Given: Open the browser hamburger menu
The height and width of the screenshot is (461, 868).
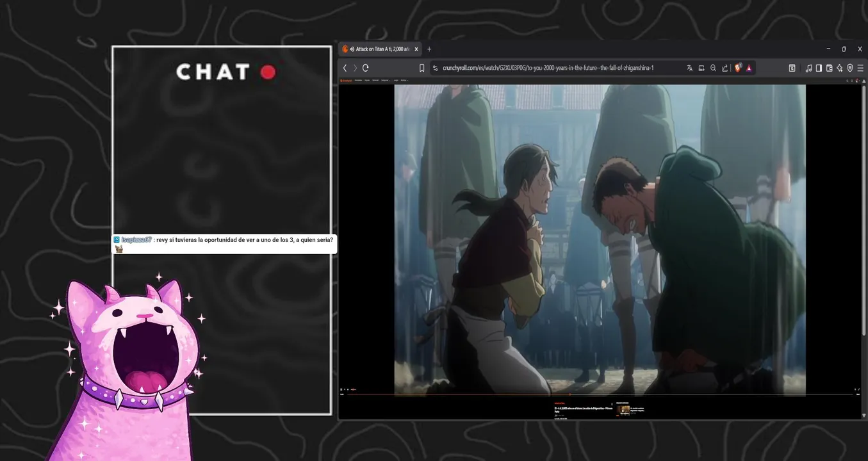Looking at the screenshot, I should (860, 68).
